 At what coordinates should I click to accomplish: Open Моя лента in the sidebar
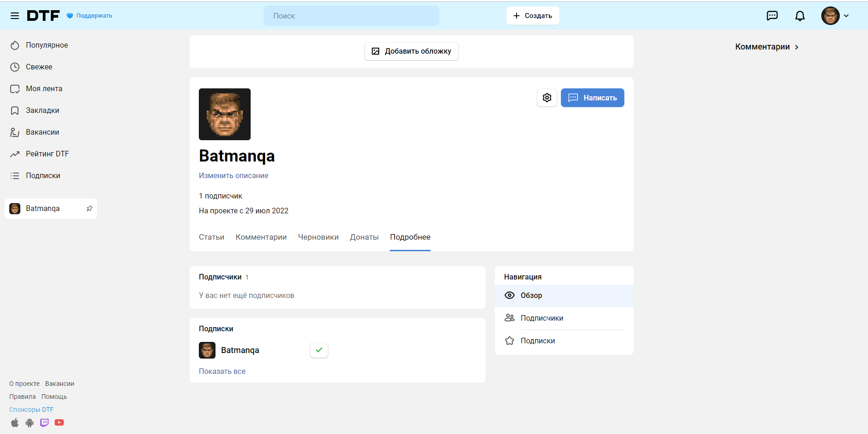pyautogui.click(x=44, y=88)
